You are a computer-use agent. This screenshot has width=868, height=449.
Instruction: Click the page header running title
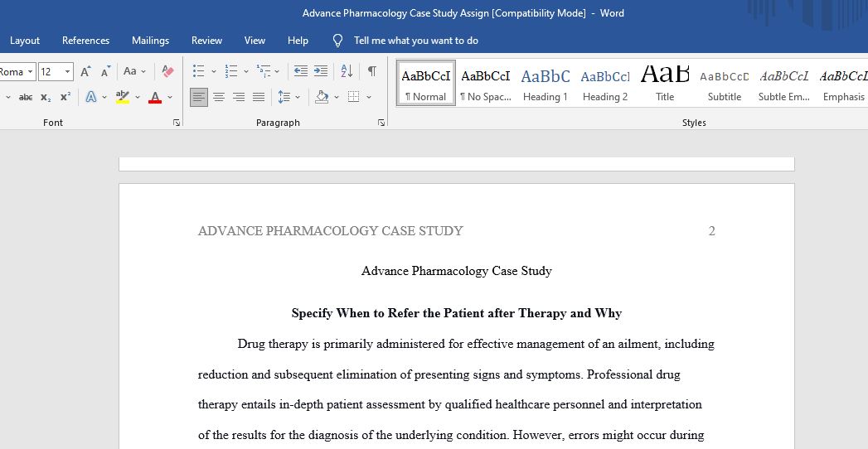tap(331, 231)
